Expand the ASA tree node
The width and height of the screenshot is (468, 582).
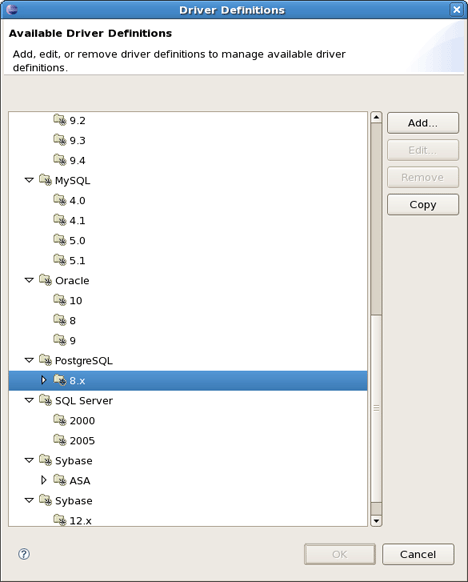click(43, 480)
